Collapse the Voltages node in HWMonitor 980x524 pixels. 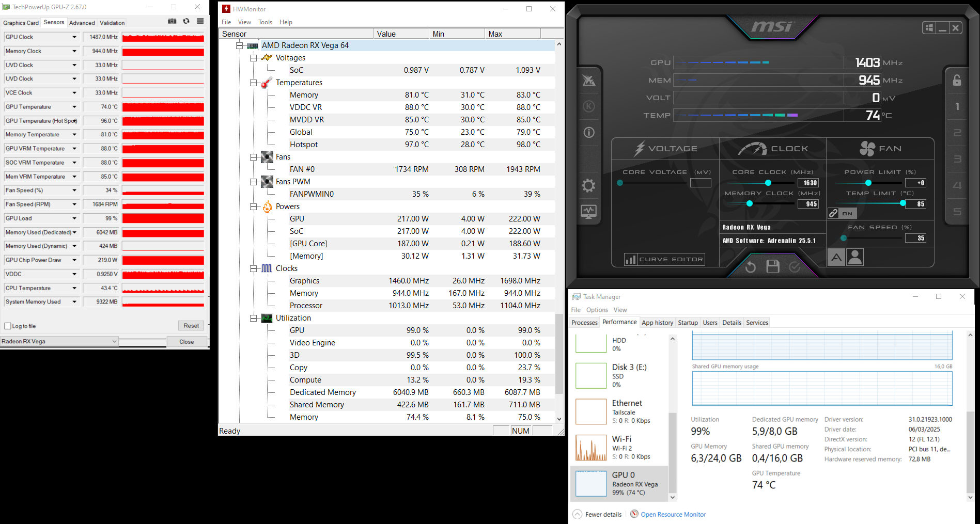(x=253, y=58)
